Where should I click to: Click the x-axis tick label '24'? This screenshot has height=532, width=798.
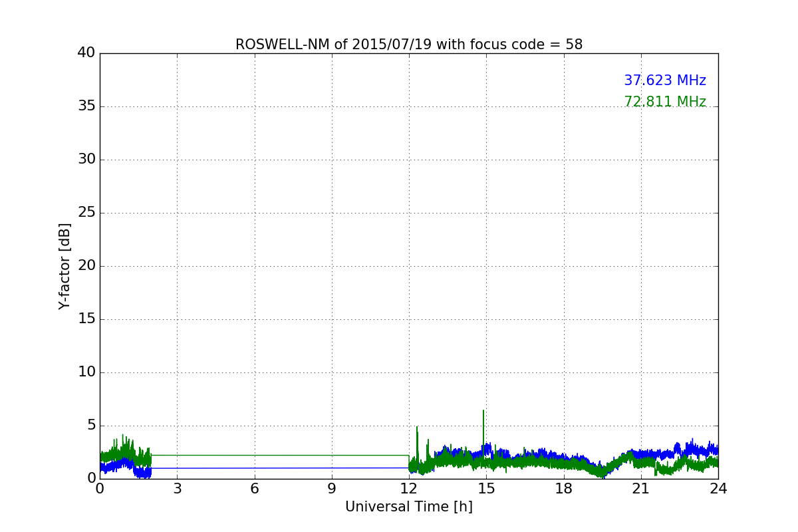[x=718, y=489]
